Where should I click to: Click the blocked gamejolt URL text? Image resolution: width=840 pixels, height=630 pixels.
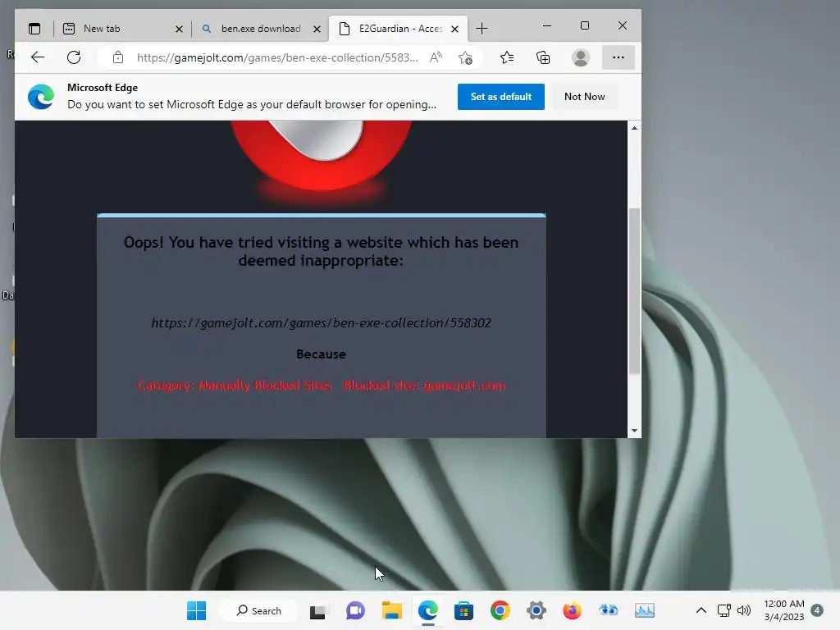tap(321, 322)
